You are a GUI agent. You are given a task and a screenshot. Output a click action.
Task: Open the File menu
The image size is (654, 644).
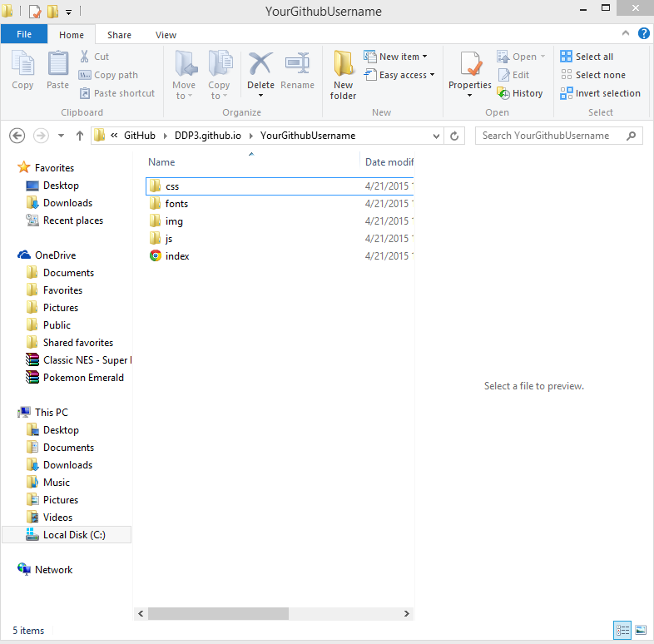pyautogui.click(x=24, y=35)
